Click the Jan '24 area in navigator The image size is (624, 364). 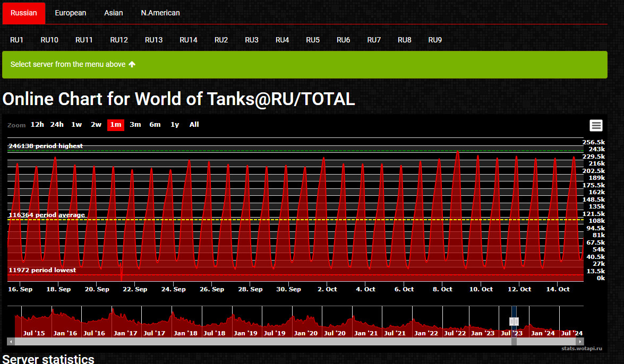coord(543,333)
